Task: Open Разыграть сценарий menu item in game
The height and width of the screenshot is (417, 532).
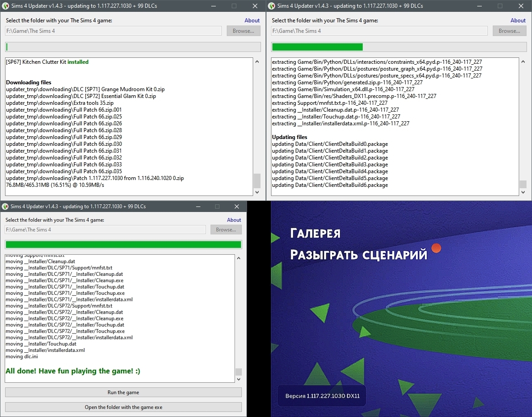Action: pos(358,255)
